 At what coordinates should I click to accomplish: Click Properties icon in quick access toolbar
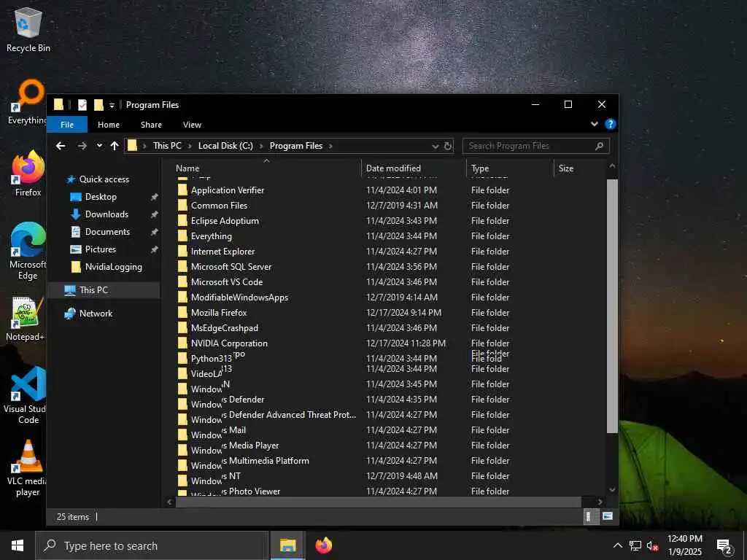tap(82, 105)
